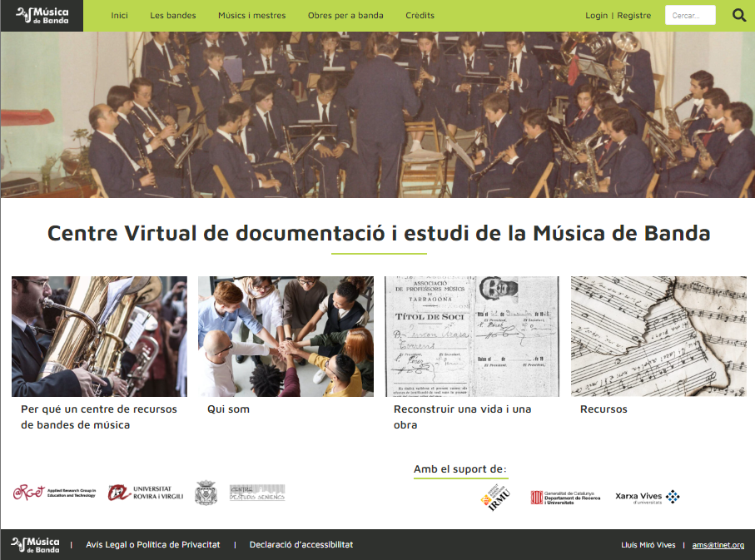Open the ARGET research group logo
Image resolution: width=755 pixels, height=560 pixels.
click(54, 493)
